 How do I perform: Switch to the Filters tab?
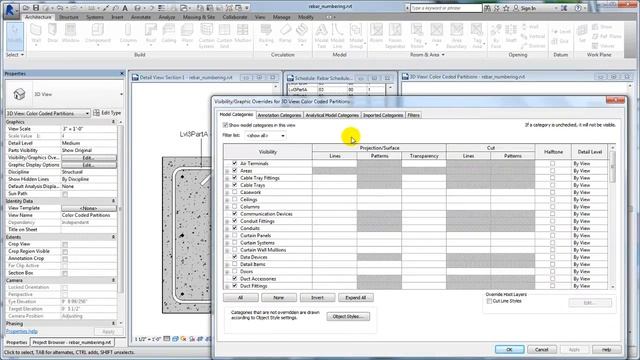(413, 115)
